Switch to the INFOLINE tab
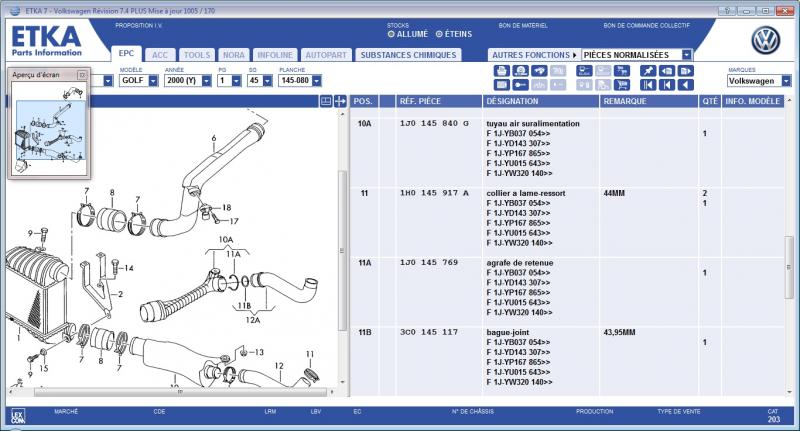 (274, 55)
